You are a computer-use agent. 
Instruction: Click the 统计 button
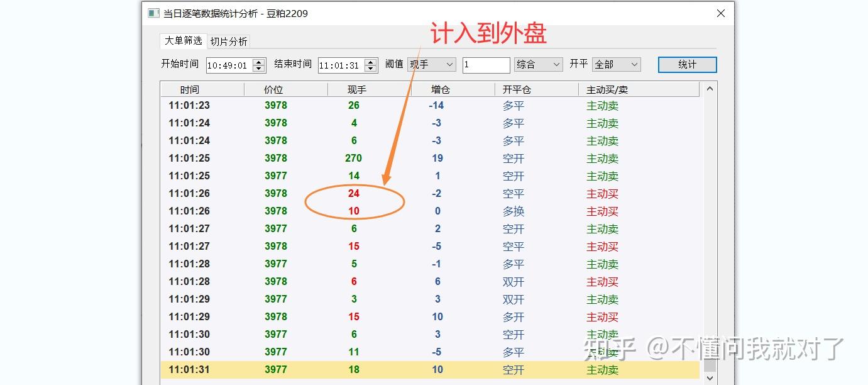coord(688,64)
